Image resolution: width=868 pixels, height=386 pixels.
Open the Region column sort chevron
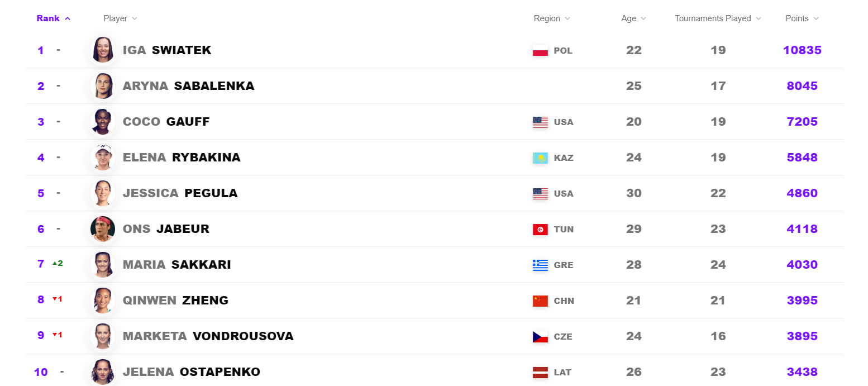pos(567,18)
